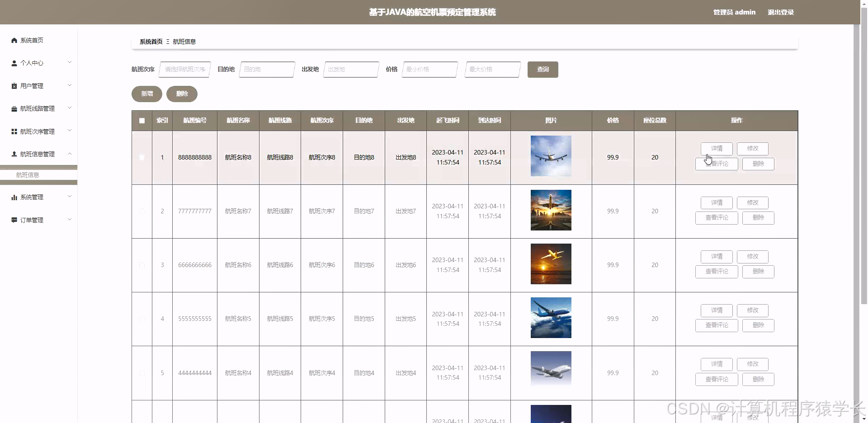Click the home icon beside 系统首页
The height and width of the screenshot is (423, 868).
(x=14, y=40)
